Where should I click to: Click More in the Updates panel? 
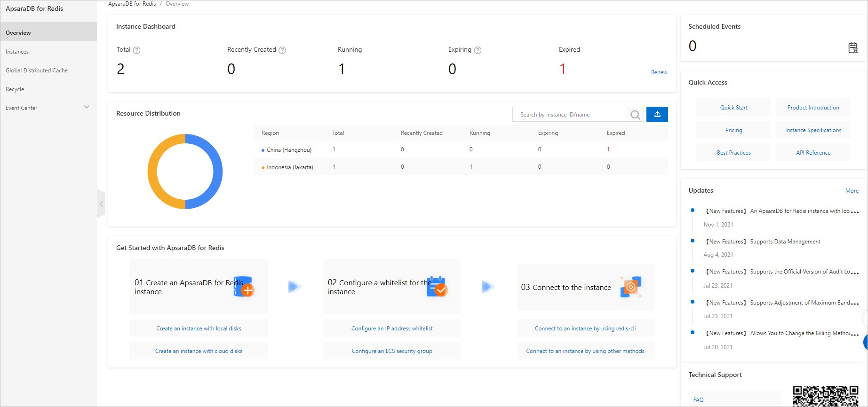tap(852, 191)
